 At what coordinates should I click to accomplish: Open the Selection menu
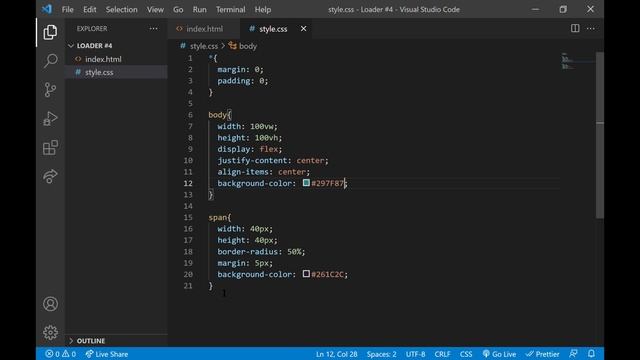click(x=121, y=9)
